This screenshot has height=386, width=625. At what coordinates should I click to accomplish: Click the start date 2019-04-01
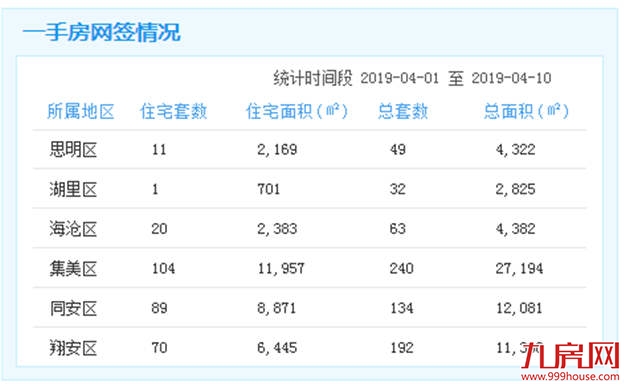coord(399,78)
